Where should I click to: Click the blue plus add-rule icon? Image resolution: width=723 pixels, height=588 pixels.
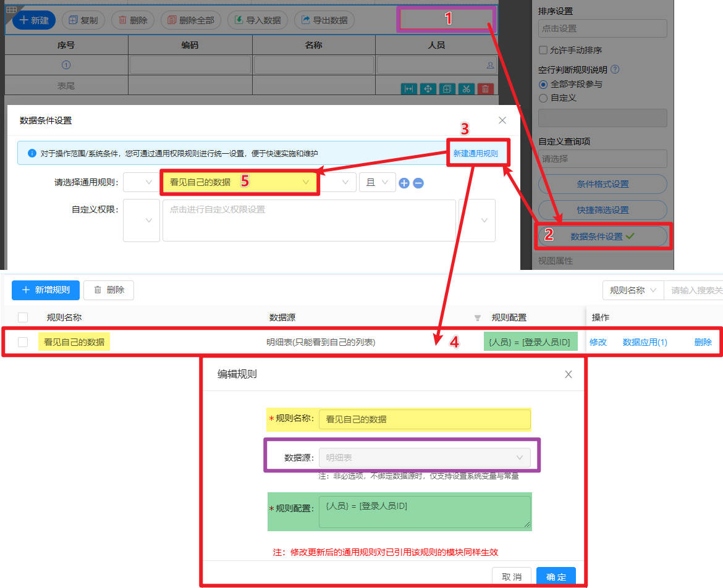pyautogui.click(x=404, y=183)
